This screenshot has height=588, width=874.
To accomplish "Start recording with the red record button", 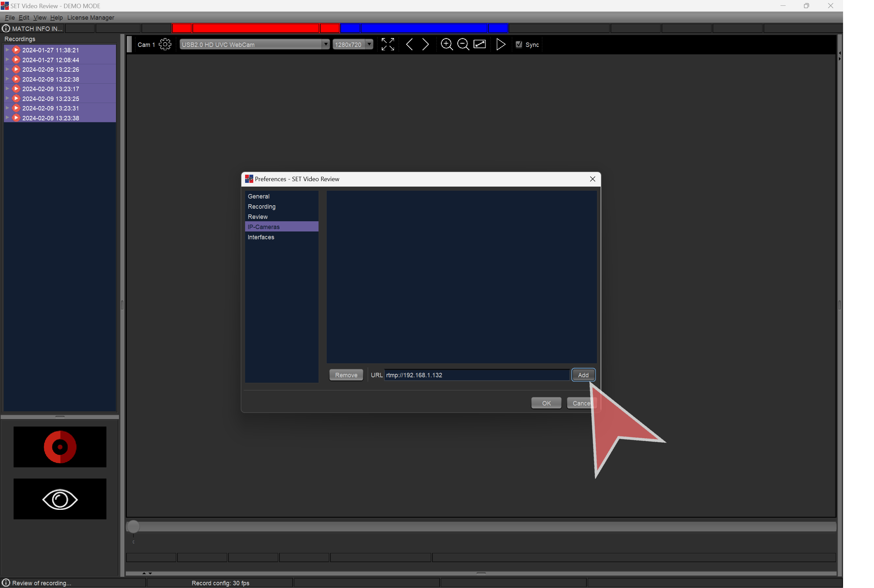I will (60, 447).
